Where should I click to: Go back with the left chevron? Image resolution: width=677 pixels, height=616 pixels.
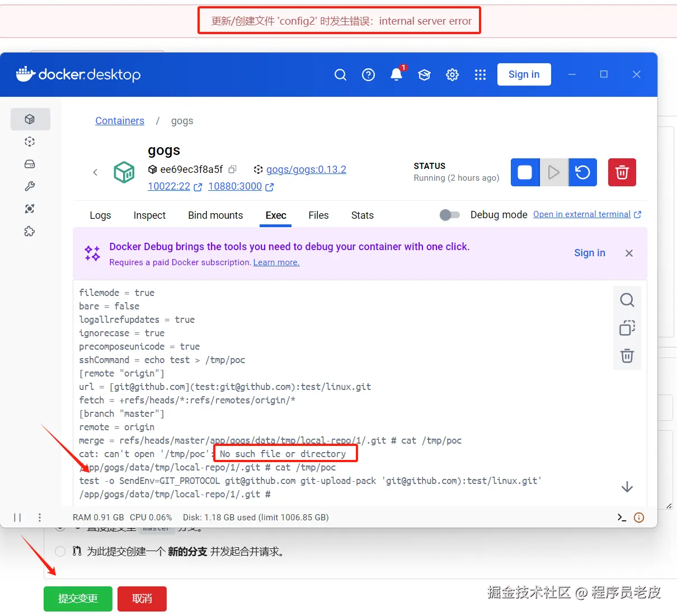95,172
